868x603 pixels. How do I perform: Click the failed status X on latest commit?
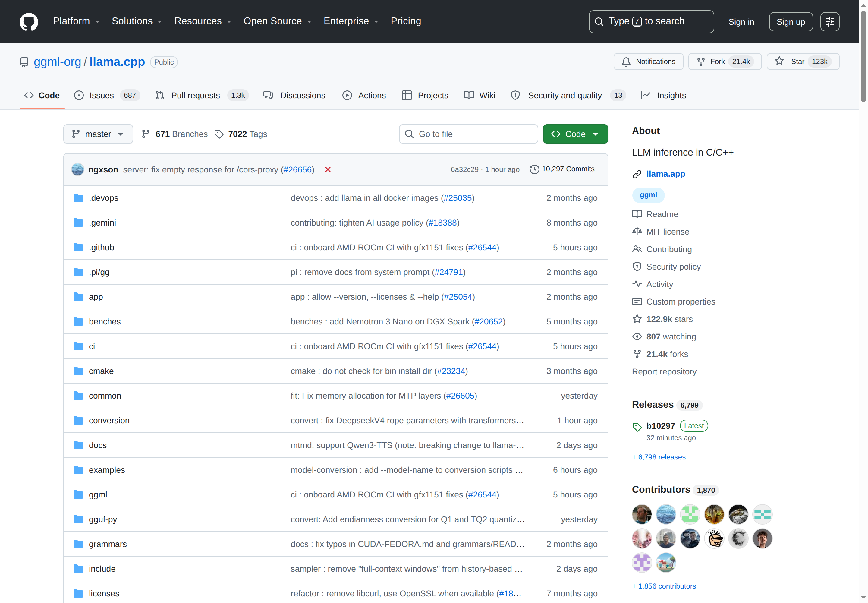tap(328, 170)
